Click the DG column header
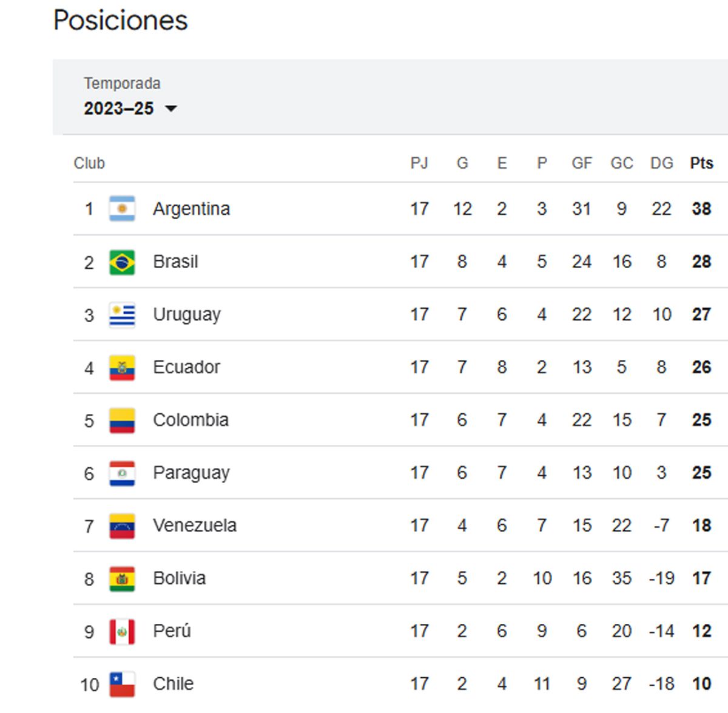The height and width of the screenshot is (713, 728). 661,163
